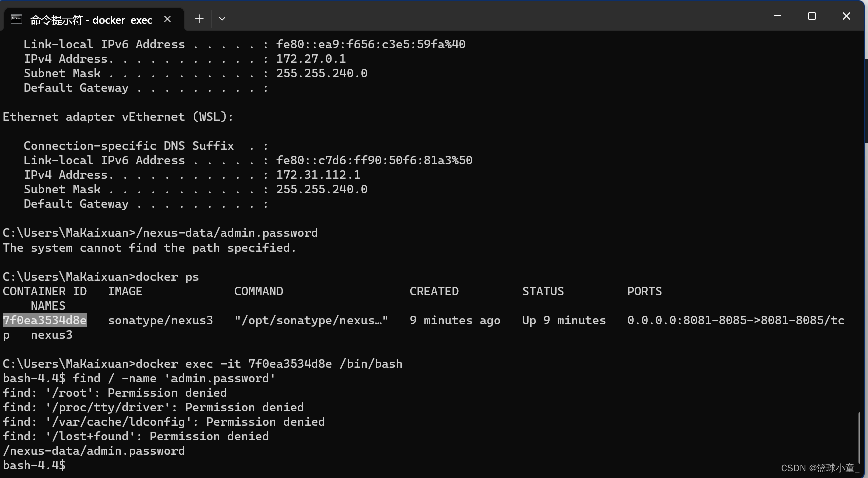Click IPv4 address 172.27.0.1
The height and width of the screenshot is (478, 868).
311,59
